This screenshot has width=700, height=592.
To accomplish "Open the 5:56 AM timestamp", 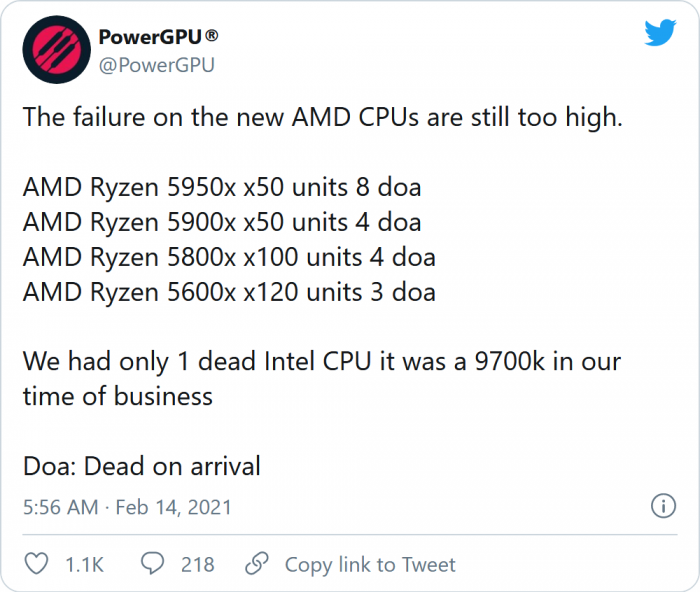I will pos(60,507).
